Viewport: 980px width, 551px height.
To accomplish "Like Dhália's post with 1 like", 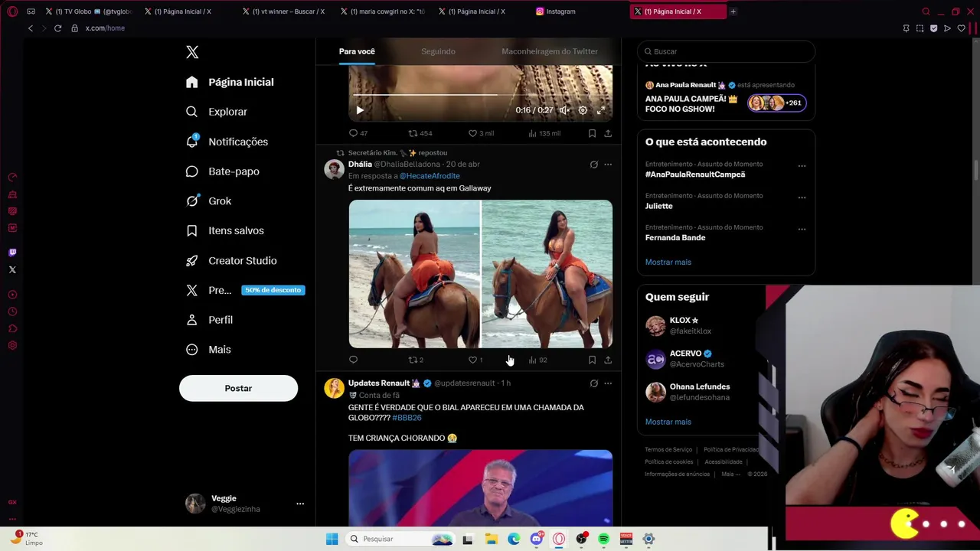I will 475,360.
